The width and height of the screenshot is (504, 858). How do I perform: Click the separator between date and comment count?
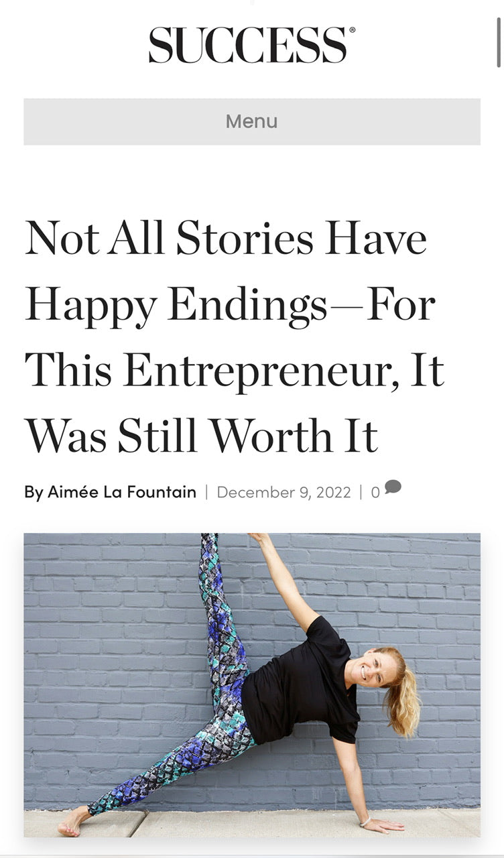(361, 492)
